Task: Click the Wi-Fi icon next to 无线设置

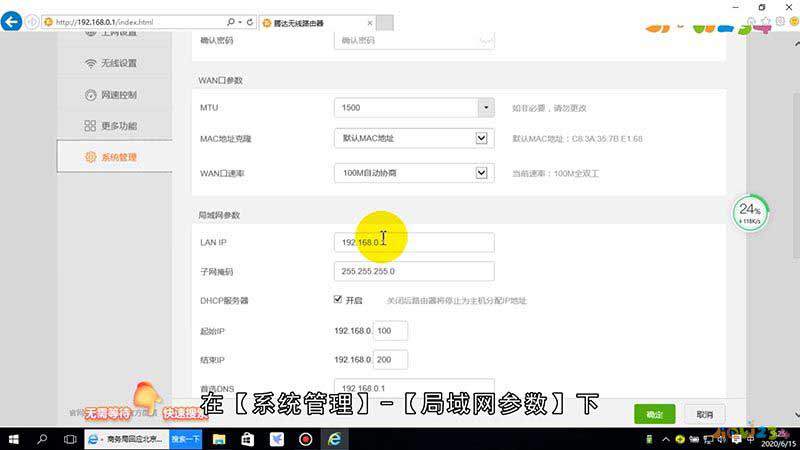Action: pyautogui.click(x=90, y=63)
